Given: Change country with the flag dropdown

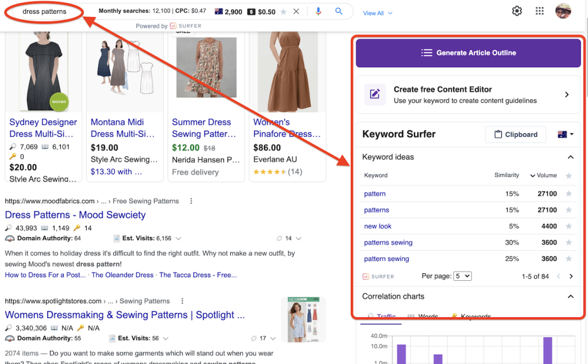Looking at the screenshot, I should 566,134.
